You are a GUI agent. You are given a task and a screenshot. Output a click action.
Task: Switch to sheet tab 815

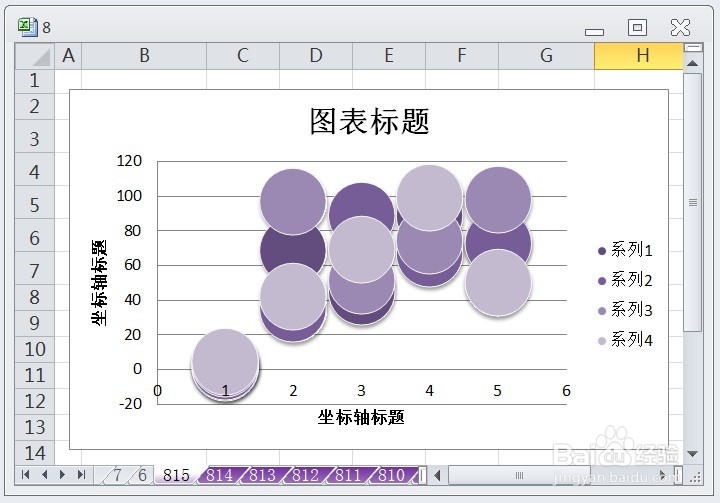[x=176, y=475]
